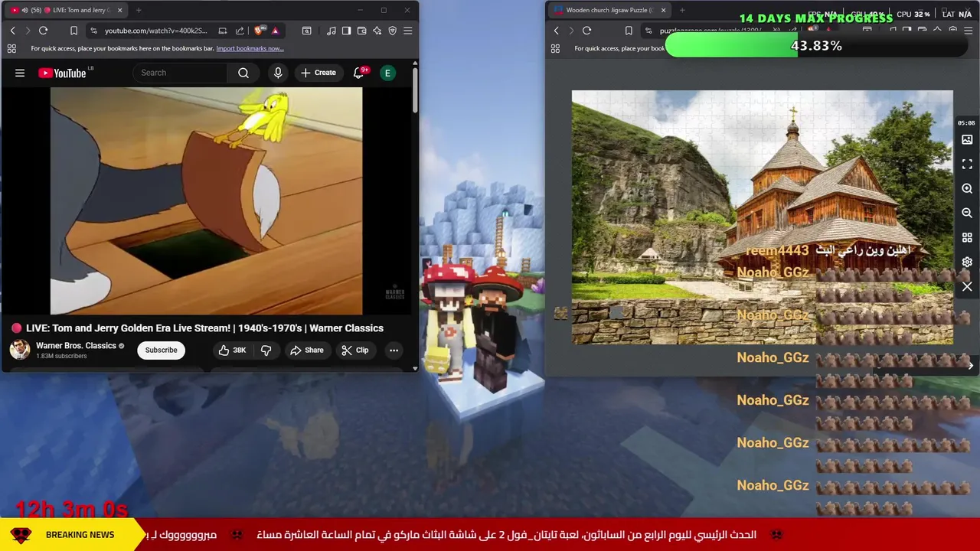This screenshot has width=980, height=551.
Task: Open the Warner Bros. Classics channel name
Action: click(x=76, y=346)
